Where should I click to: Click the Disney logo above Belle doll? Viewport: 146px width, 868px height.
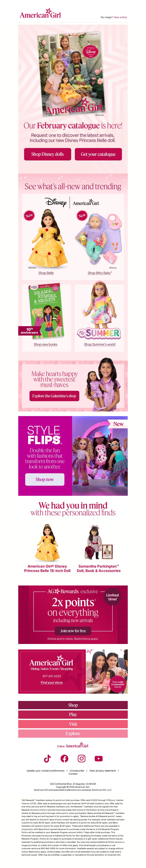56,202
